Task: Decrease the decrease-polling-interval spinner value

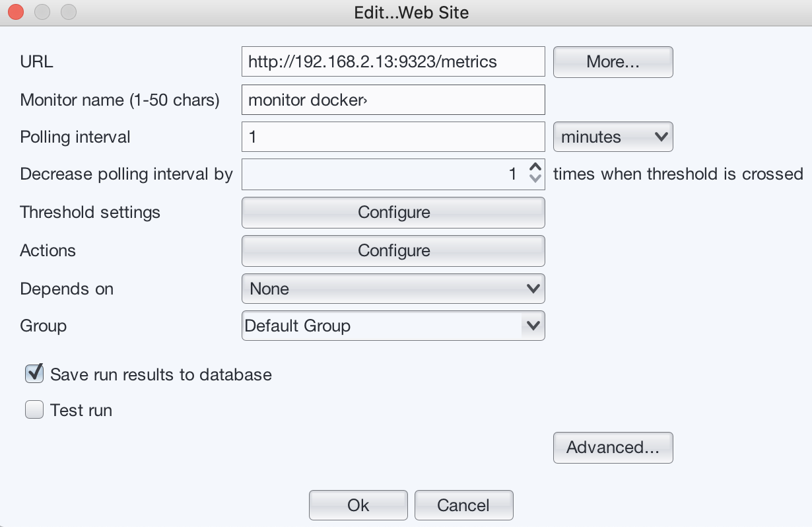Action: tap(536, 180)
